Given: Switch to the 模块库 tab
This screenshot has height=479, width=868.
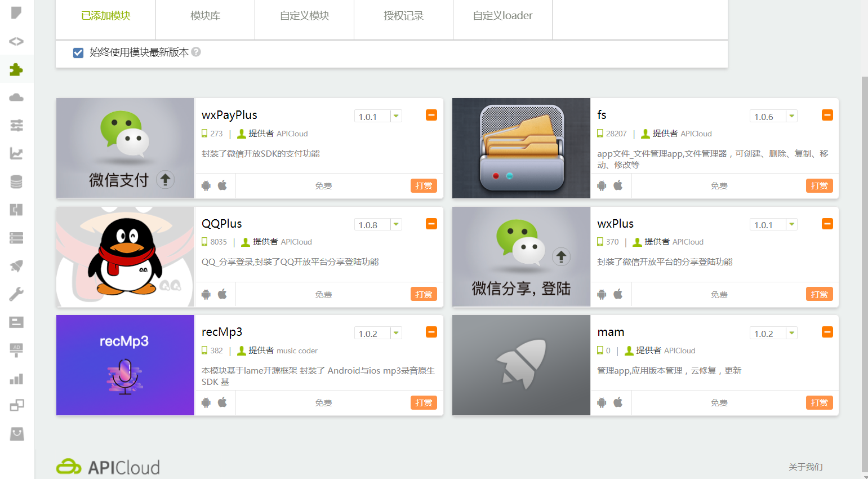Looking at the screenshot, I should (x=205, y=16).
